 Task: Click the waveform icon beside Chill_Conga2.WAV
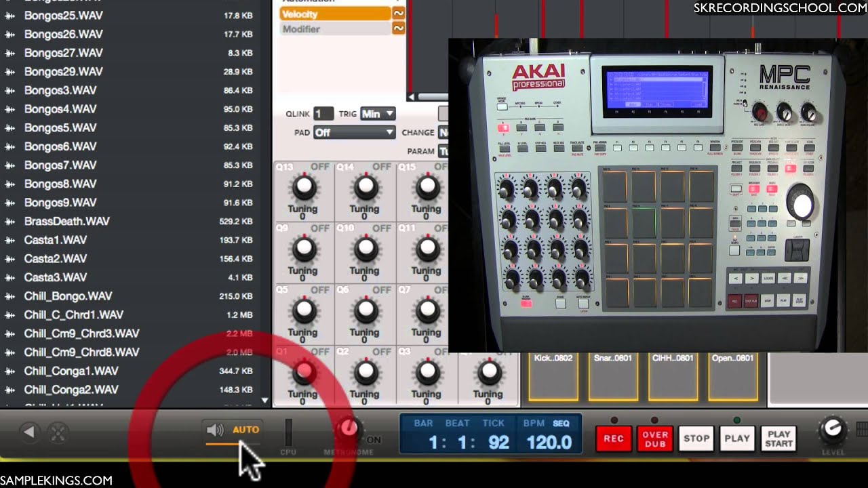pos(9,390)
